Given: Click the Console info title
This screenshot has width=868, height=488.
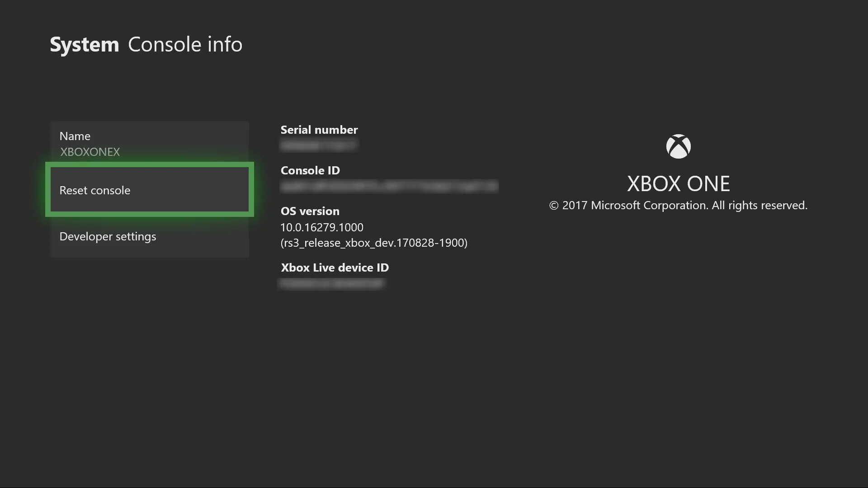Looking at the screenshot, I should point(185,45).
